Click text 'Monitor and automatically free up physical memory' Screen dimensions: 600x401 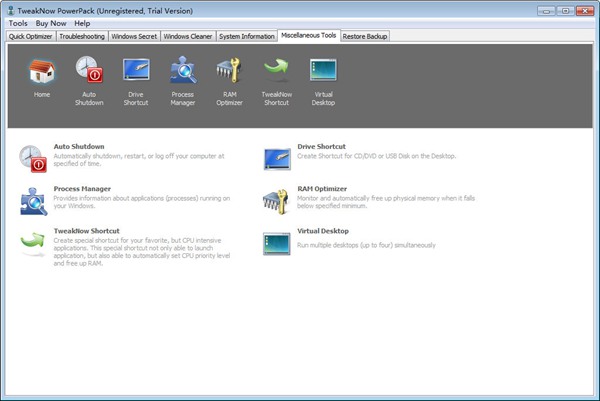368,198
